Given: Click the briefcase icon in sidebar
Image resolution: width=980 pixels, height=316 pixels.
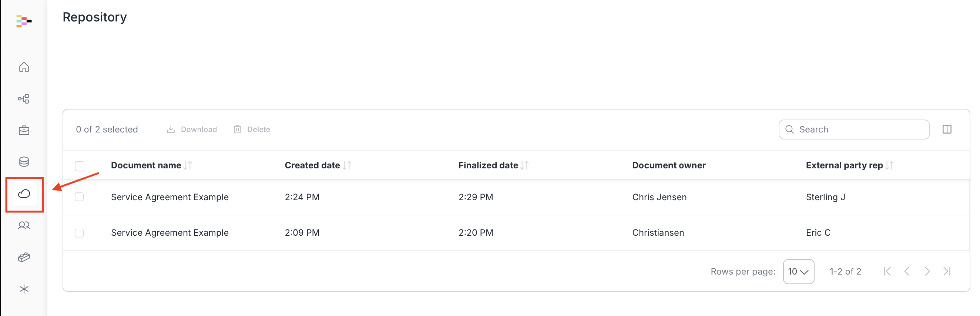Looking at the screenshot, I should click(x=24, y=130).
